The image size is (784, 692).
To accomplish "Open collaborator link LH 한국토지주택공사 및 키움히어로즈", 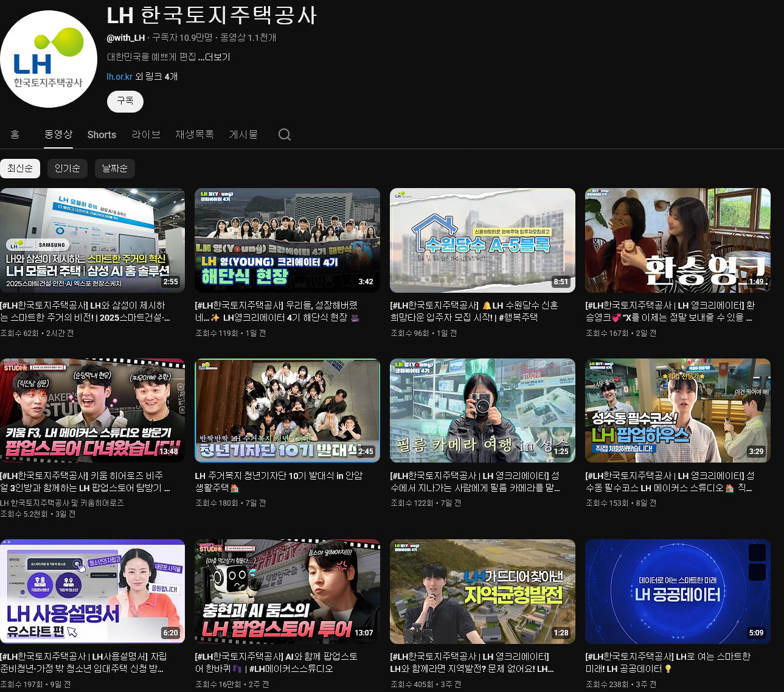I will point(62,503).
